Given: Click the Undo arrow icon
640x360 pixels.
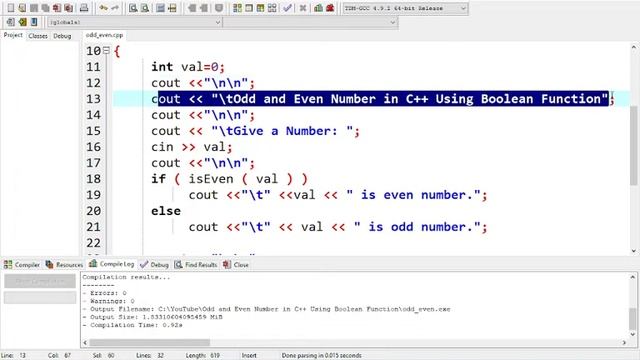Looking at the screenshot, I should pyautogui.click(x=104, y=8).
